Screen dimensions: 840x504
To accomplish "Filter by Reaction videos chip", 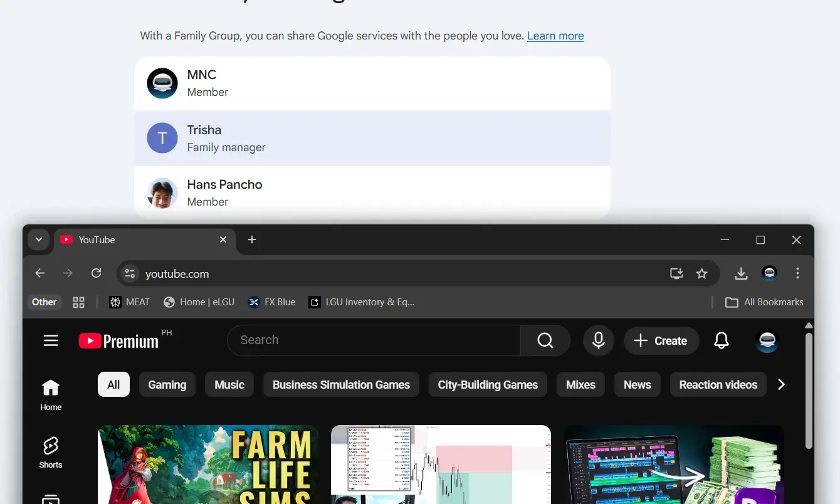I will (x=718, y=384).
